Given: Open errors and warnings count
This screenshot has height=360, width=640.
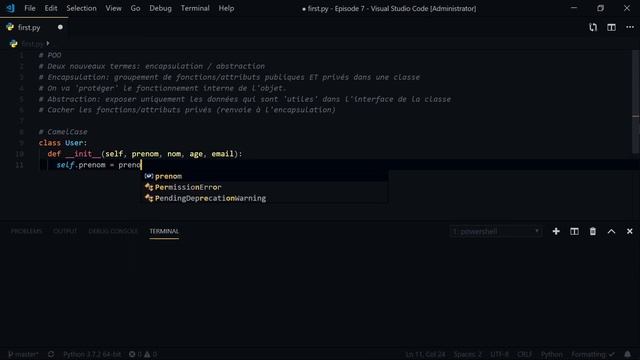Looking at the screenshot, I should point(143,354).
